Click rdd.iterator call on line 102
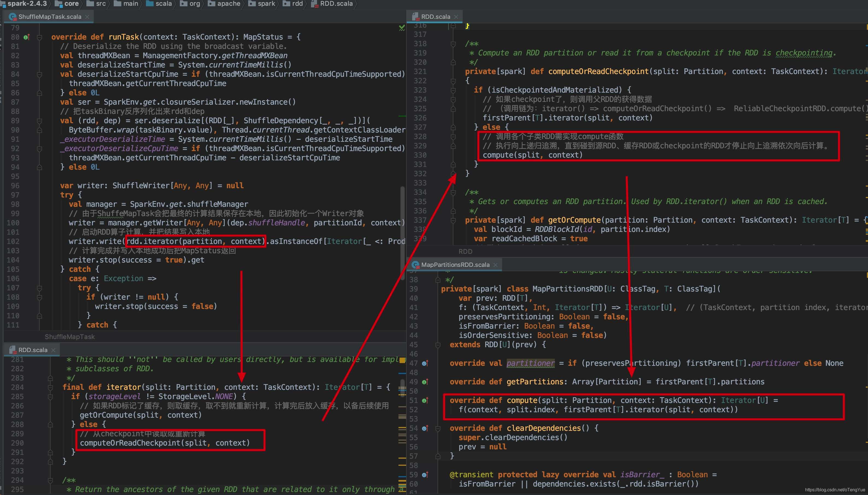Screen dimensions: 868x495 point(196,241)
